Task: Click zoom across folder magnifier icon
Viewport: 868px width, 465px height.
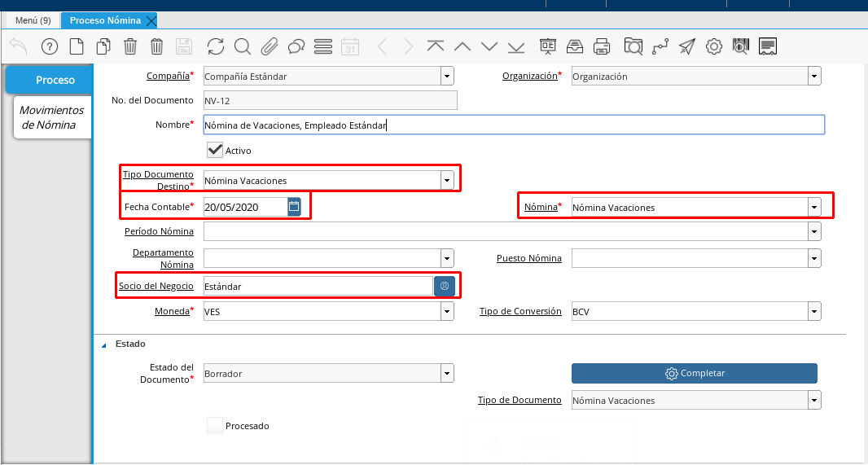Action: pos(633,46)
